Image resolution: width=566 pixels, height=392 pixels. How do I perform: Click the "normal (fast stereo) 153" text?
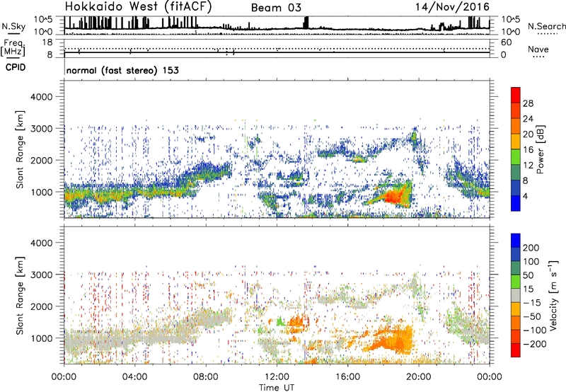(x=122, y=70)
